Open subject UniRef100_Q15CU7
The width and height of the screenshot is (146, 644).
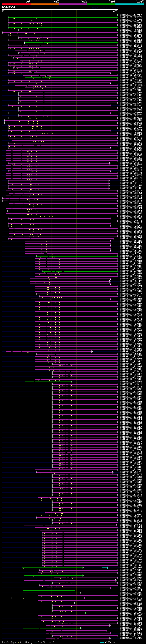click(131, 93)
